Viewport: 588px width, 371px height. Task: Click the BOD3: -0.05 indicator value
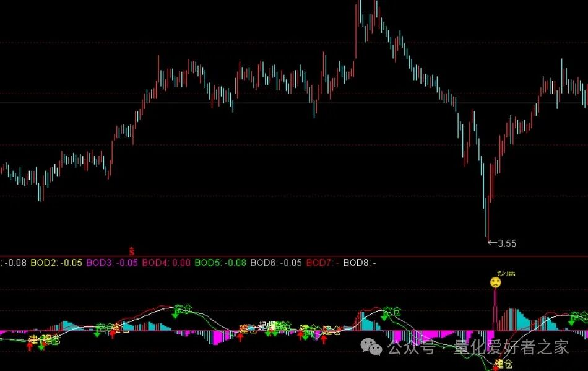tap(112, 263)
